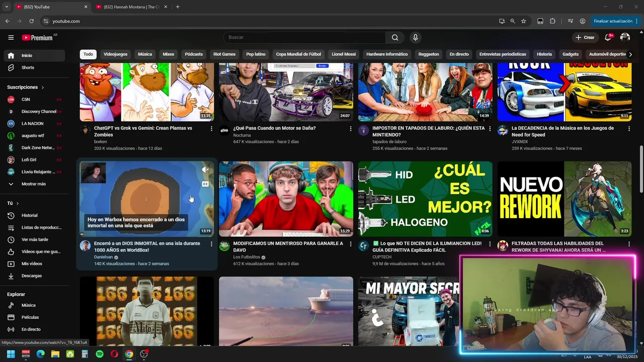Select the Riot Games filter chip

(x=224, y=54)
